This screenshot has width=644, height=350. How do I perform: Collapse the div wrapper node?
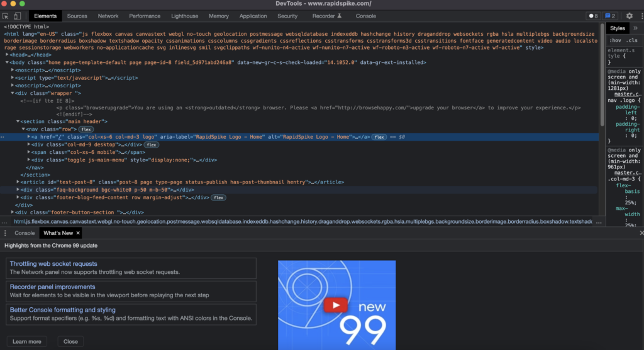point(13,93)
